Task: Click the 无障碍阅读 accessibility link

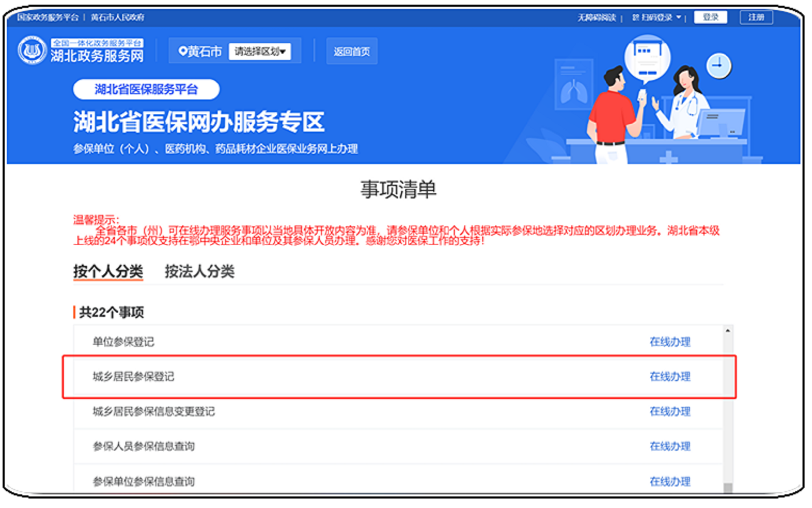Action: point(596,17)
